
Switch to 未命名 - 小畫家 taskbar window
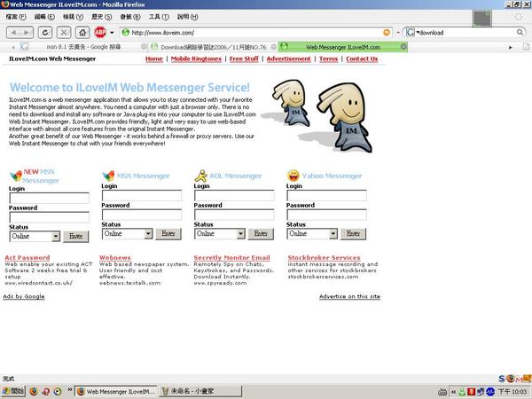[x=201, y=391]
